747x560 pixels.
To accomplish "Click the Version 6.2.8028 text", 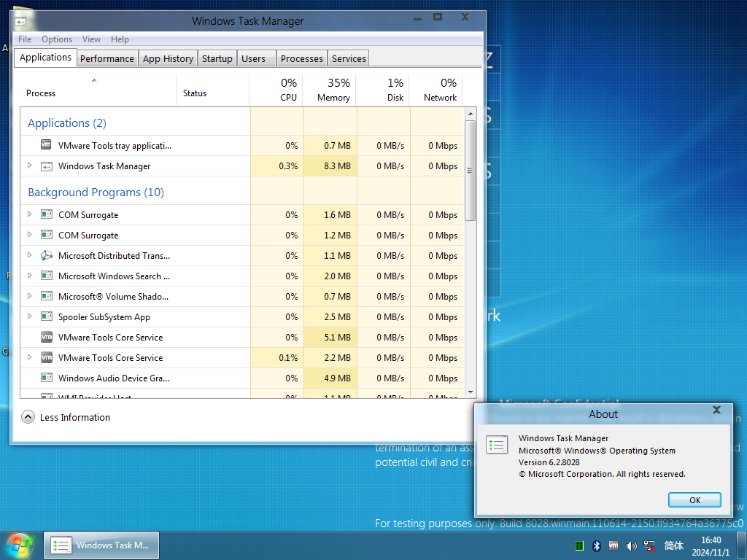I will pos(549,462).
